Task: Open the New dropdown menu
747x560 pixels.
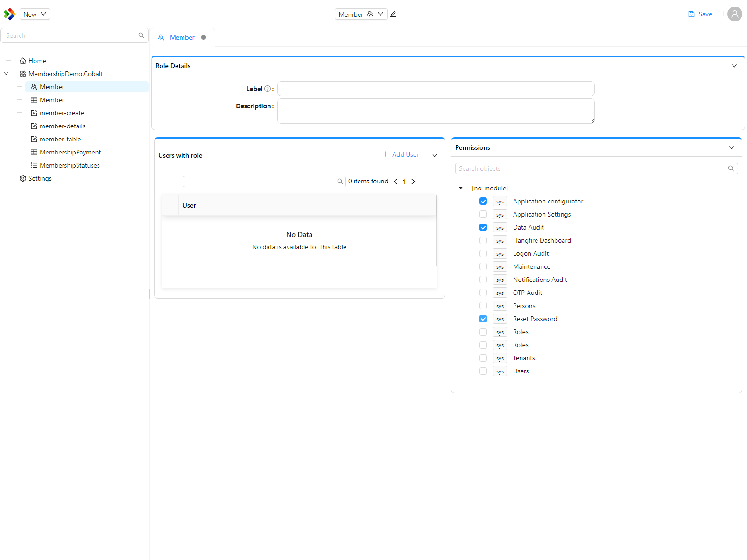Action: pos(35,14)
